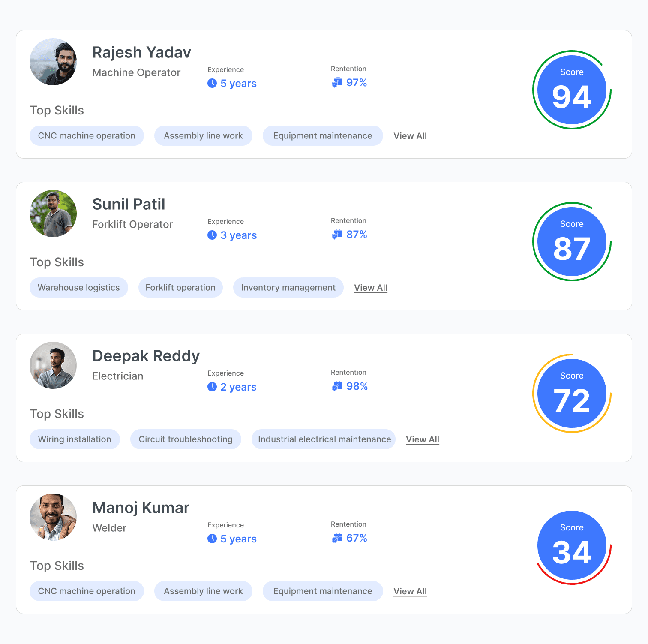Open the Sunil Patil candidate name
648x644 pixels.
click(x=129, y=204)
